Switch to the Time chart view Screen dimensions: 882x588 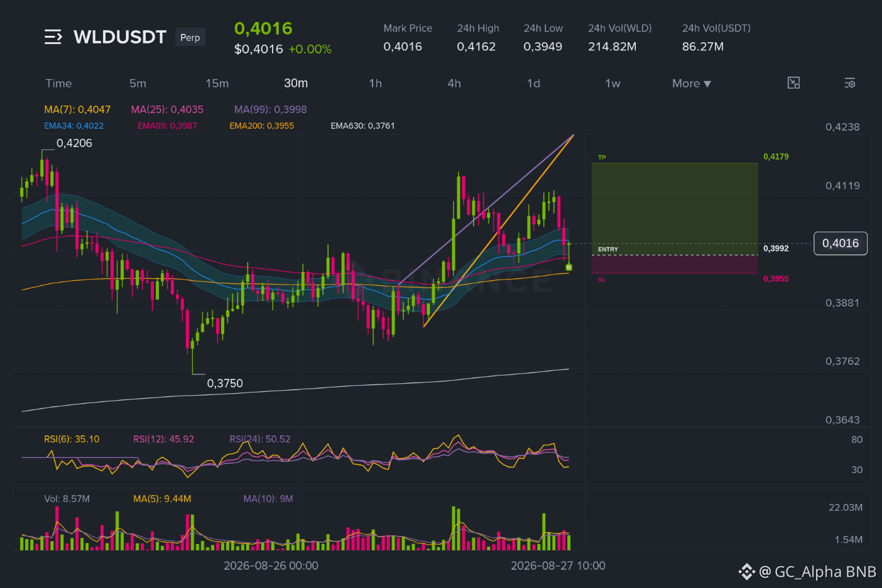click(58, 84)
